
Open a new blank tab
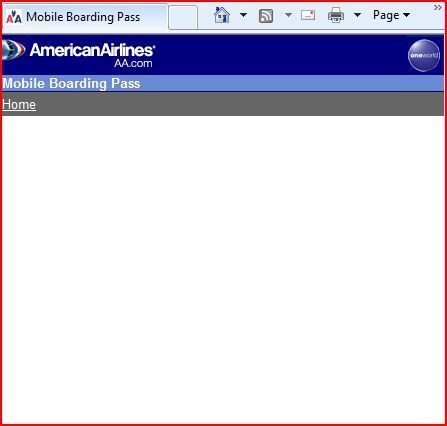pos(183,17)
